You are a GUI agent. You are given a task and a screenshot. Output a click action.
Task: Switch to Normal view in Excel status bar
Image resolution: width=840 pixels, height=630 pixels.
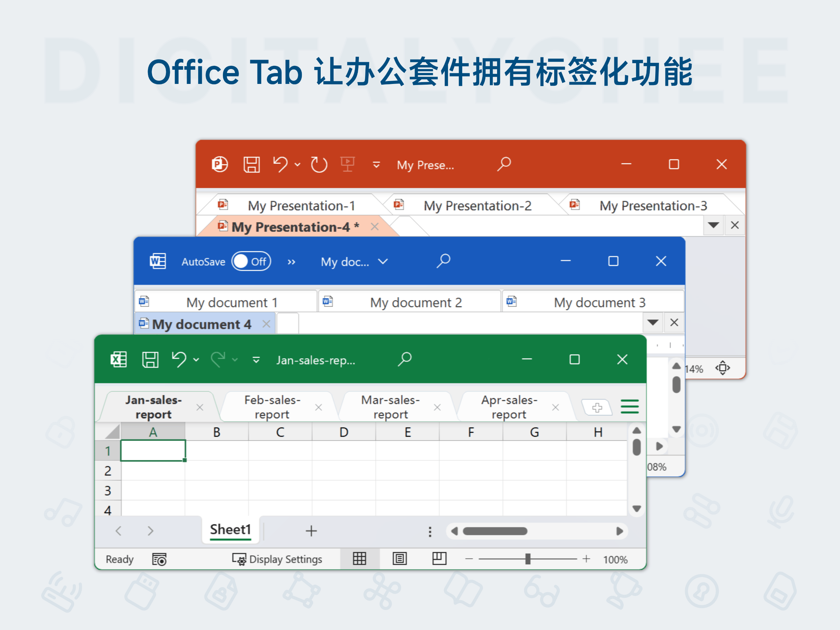coord(359,559)
